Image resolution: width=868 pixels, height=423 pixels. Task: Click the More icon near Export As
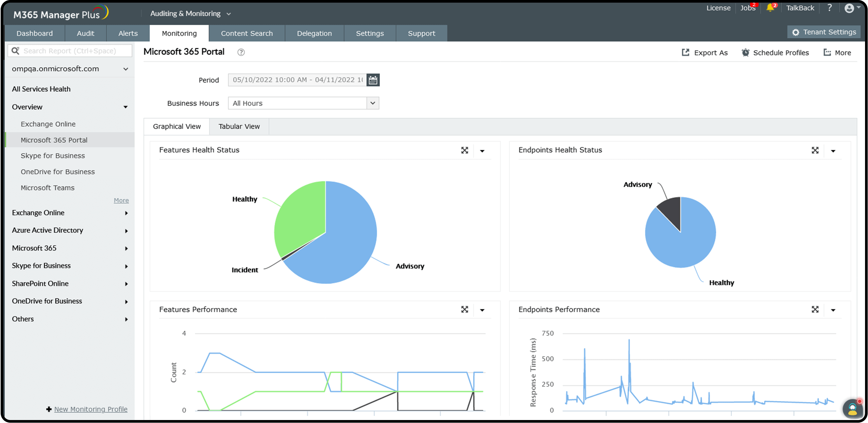tap(828, 52)
